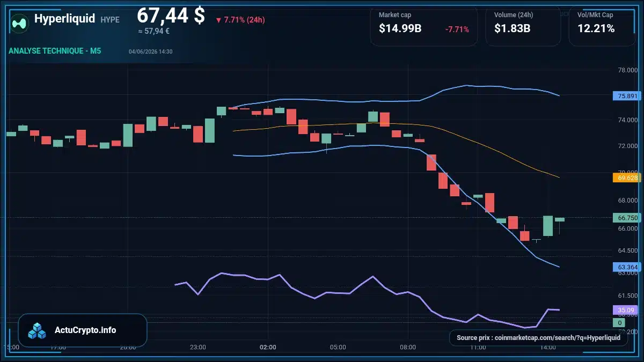The image size is (644, 362).
Task: Click the ANALYSE TECHNIQUE - M5 label
Action: pos(55,51)
